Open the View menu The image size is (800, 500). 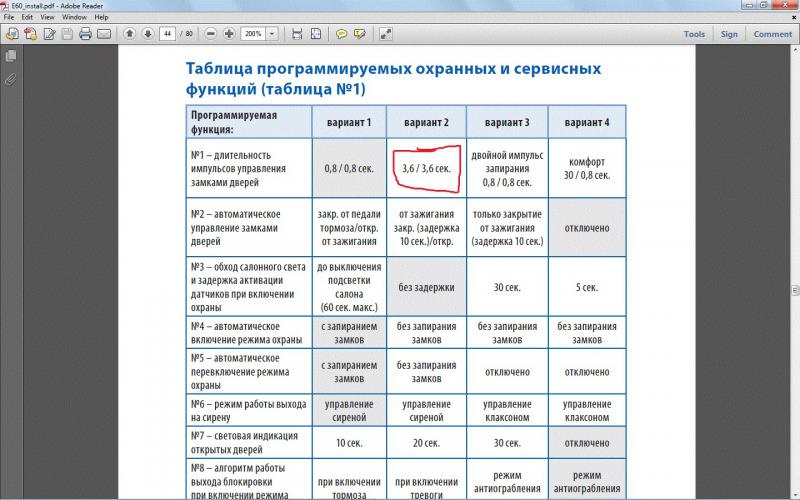47,17
